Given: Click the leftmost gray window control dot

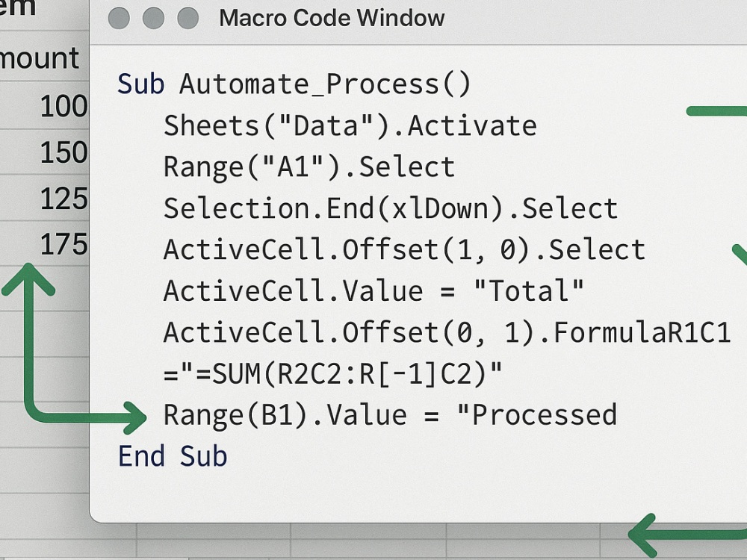Looking at the screenshot, I should (x=119, y=18).
